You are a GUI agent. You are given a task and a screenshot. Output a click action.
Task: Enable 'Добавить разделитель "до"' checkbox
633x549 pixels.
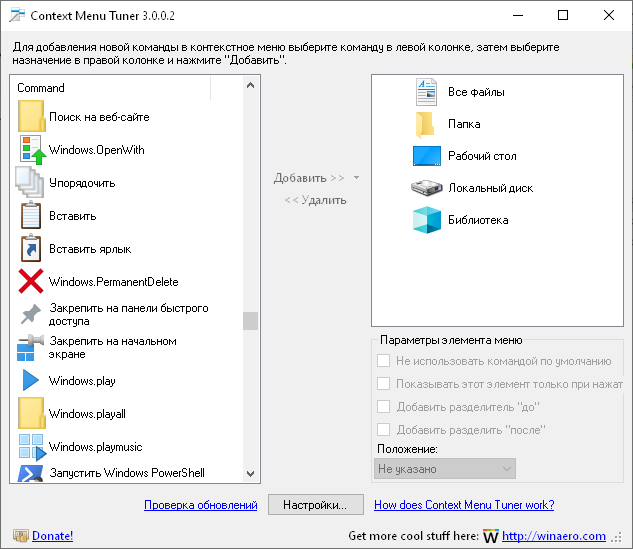(384, 407)
